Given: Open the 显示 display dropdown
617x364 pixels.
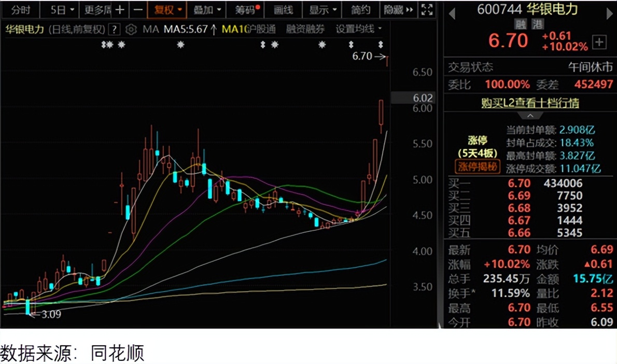Looking at the screenshot, I should [322, 10].
